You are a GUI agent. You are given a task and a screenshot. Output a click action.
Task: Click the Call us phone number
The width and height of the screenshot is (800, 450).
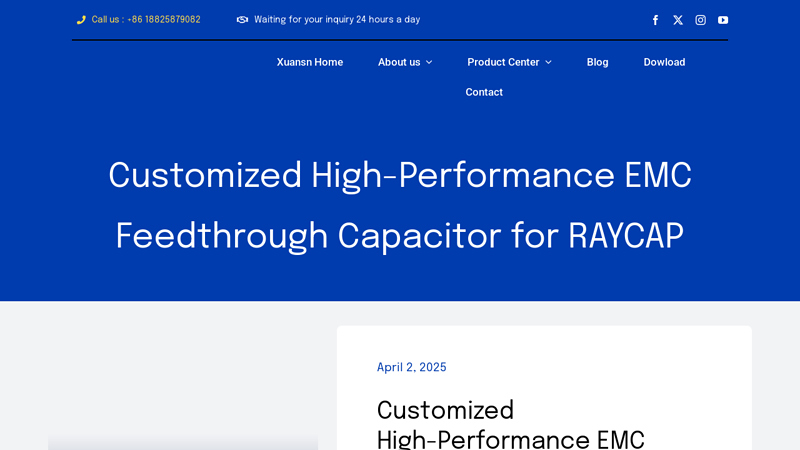(146, 20)
